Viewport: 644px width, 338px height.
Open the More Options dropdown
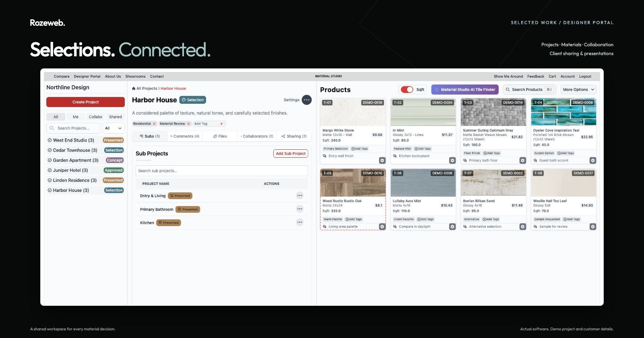578,90
